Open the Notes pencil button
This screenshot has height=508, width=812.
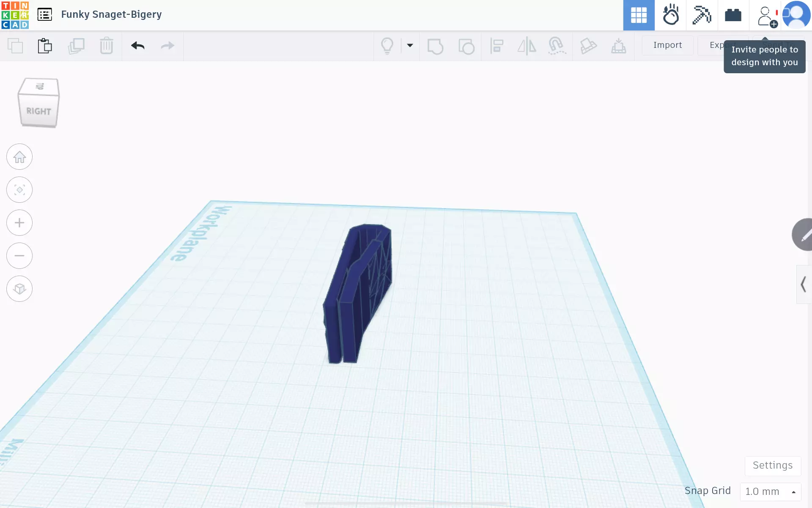coord(803,235)
